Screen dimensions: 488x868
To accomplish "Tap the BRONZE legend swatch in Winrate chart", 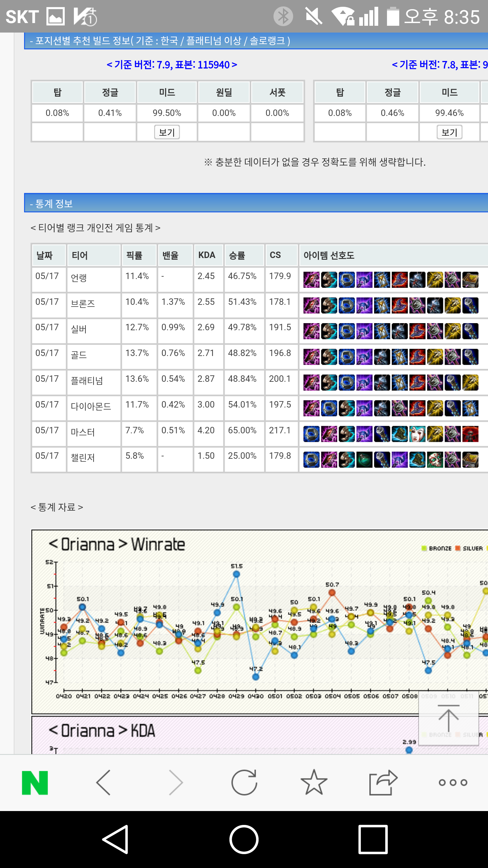I will point(424,548).
